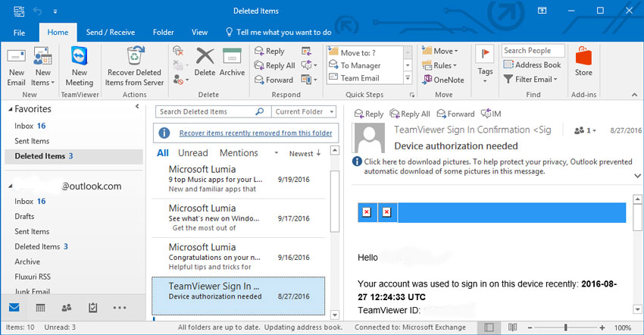Open the Move dropdown
Viewport: 644px width, 335px height.
(439, 51)
